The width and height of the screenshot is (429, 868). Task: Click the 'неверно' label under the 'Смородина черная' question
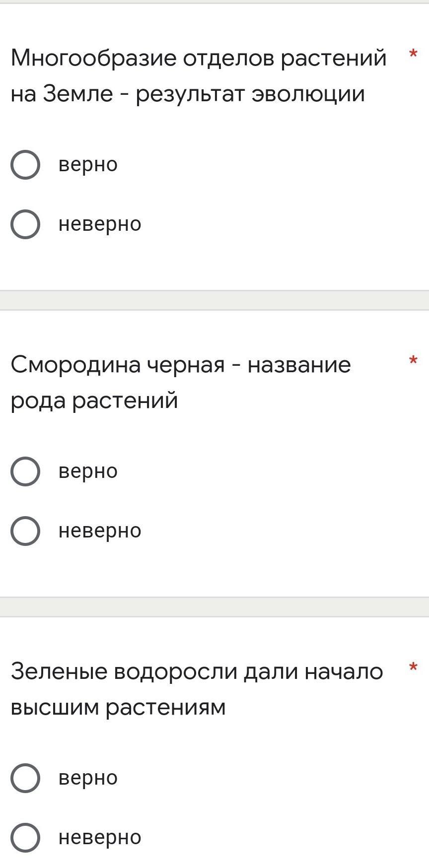(100, 531)
